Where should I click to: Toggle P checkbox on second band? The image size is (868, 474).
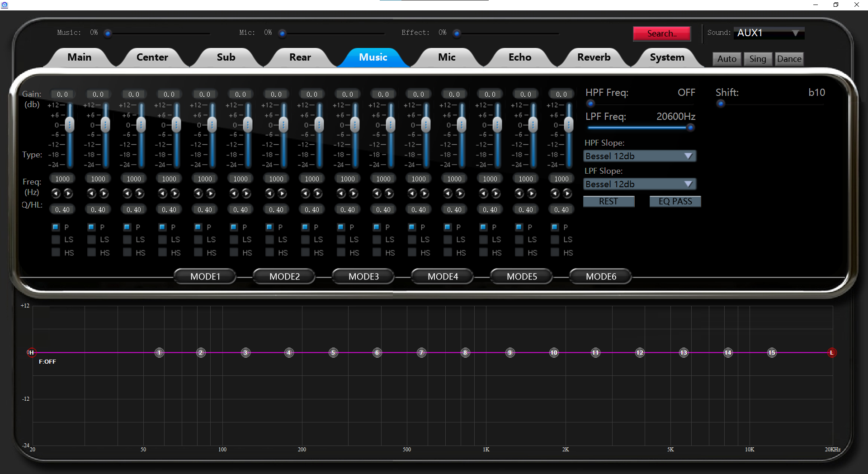92,227
